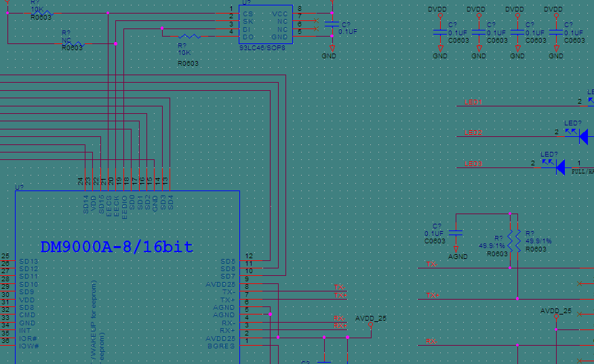Click the SD7 pin label on the DM9000A
This screenshot has height=364, width=594.
(227, 276)
